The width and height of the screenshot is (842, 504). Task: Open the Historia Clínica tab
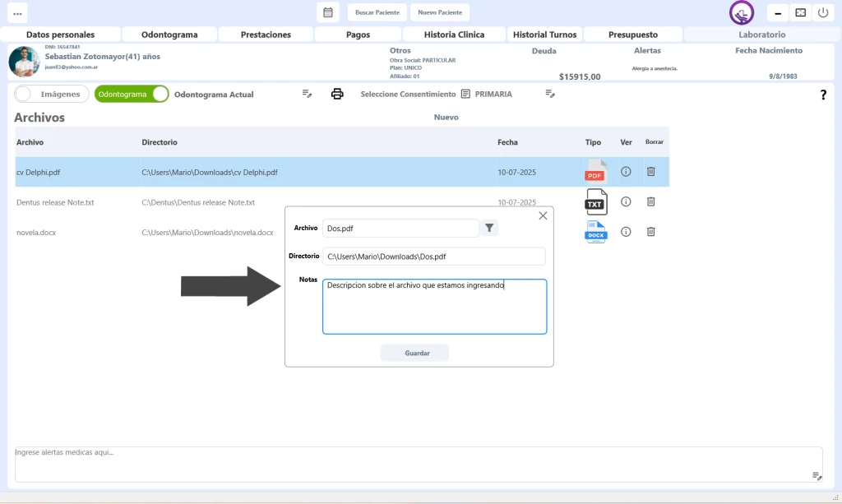[454, 35]
